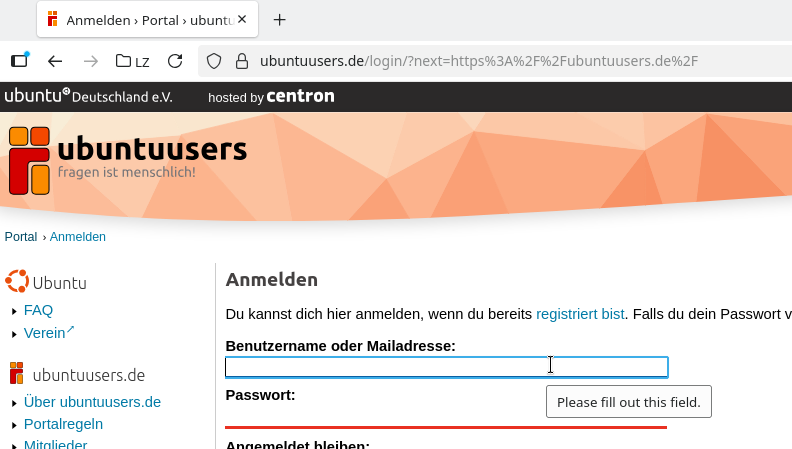Follow the 'registriert bist' link
The height and width of the screenshot is (449, 792).
pos(580,314)
